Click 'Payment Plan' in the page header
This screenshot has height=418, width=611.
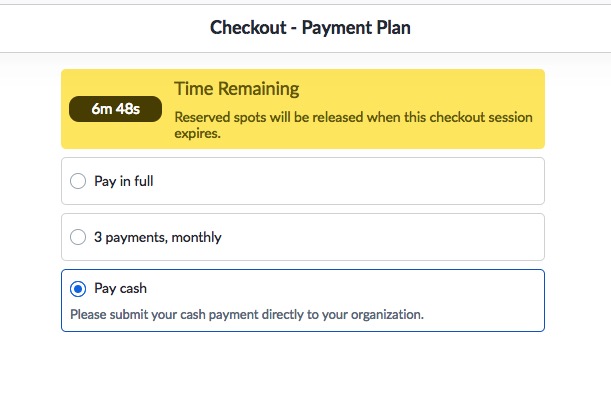tap(356, 28)
